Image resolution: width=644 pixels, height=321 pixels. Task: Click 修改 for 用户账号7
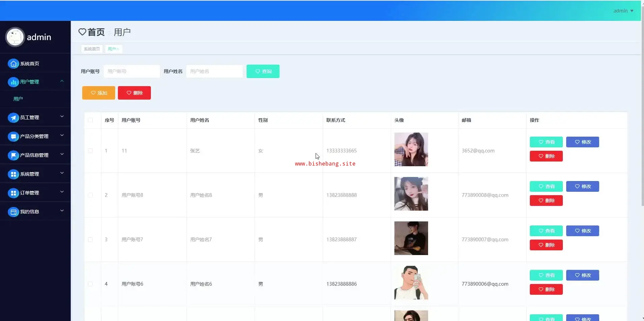click(583, 231)
